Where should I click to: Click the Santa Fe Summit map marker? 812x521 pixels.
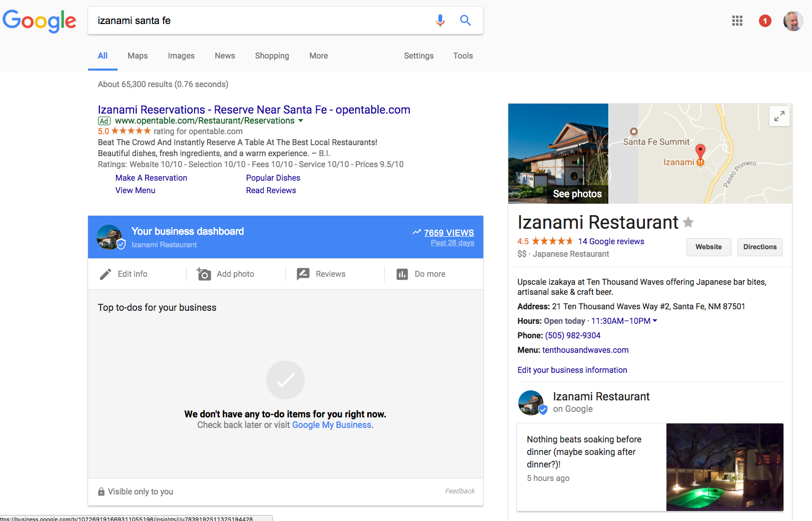(634, 132)
